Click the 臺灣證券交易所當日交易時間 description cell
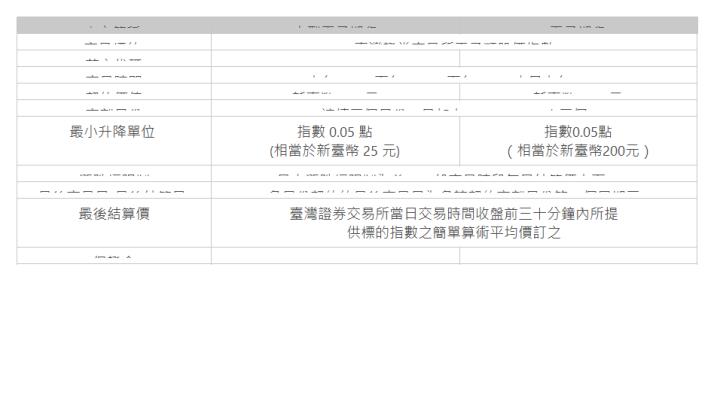 (454, 223)
